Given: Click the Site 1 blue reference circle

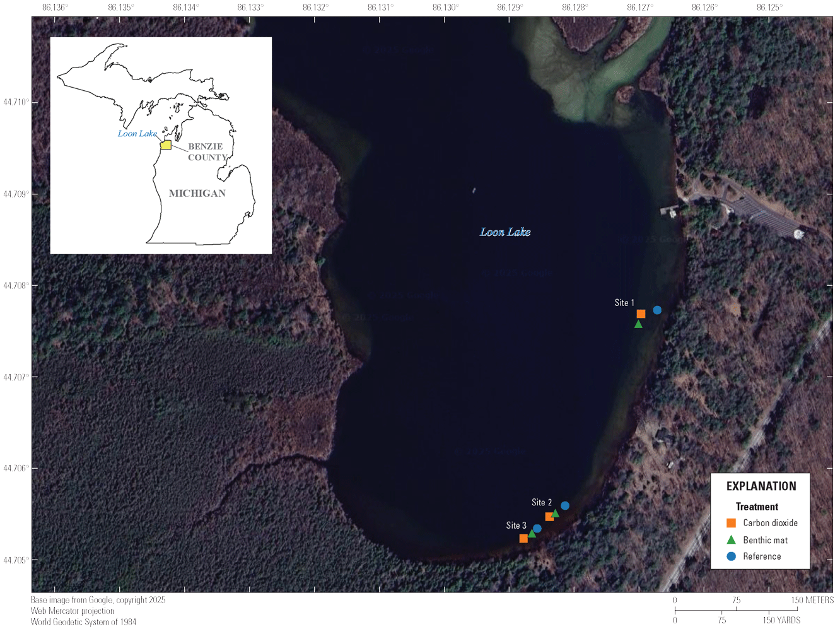Looking at the screenshot, I should point(657,310).
